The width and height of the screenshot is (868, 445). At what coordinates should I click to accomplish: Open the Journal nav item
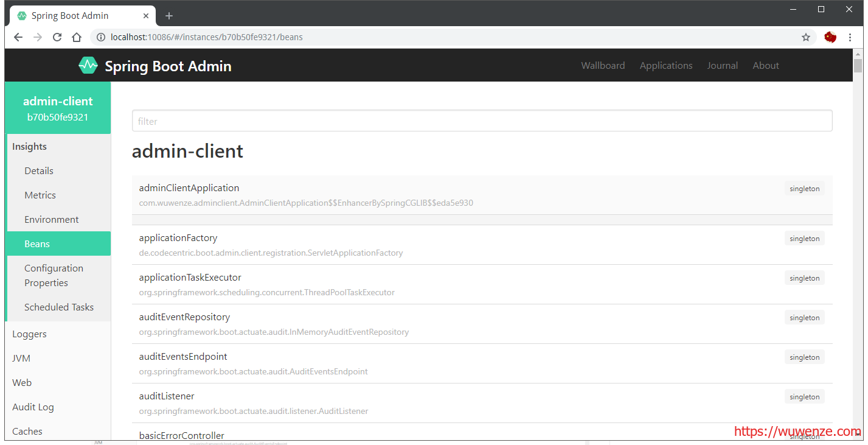point(723,65)
